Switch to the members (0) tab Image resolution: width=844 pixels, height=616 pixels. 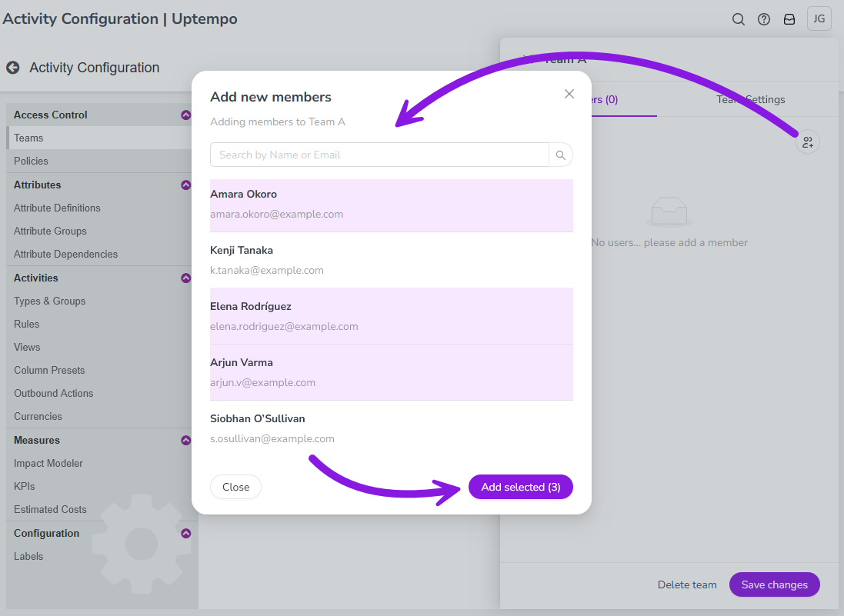(x=605, y=99)
